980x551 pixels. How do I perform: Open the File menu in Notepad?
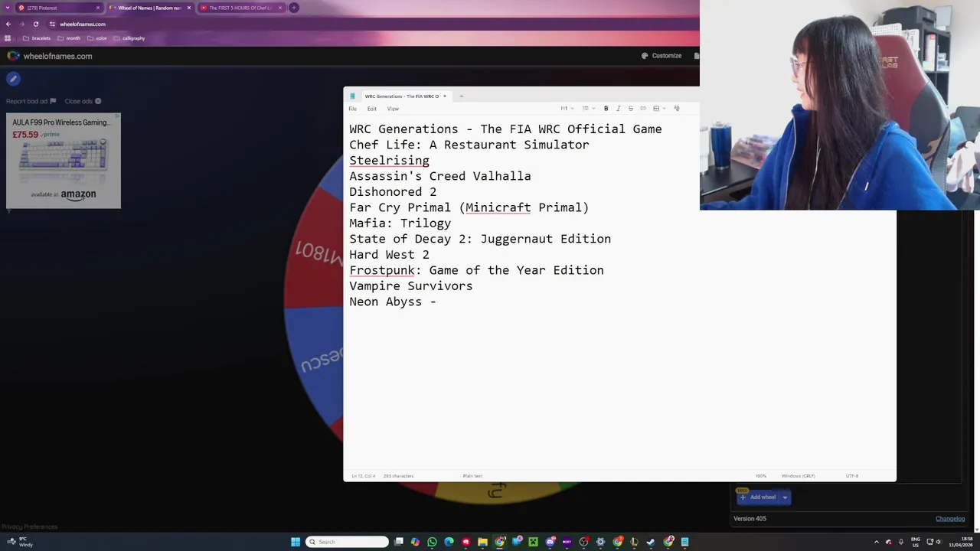click(x=352, y=109)
